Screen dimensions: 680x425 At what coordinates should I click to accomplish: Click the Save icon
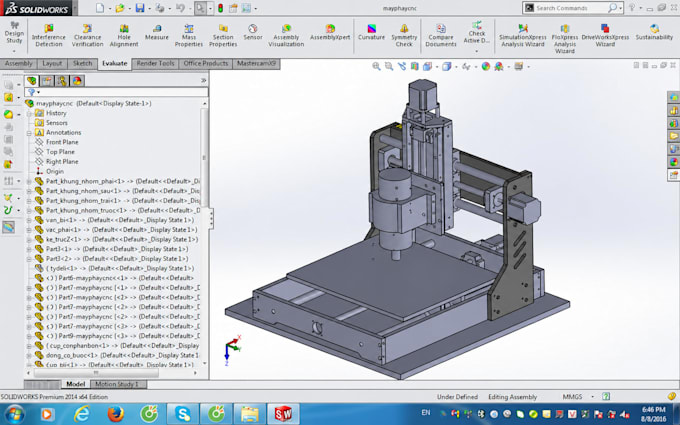click(x=140, y=8)
